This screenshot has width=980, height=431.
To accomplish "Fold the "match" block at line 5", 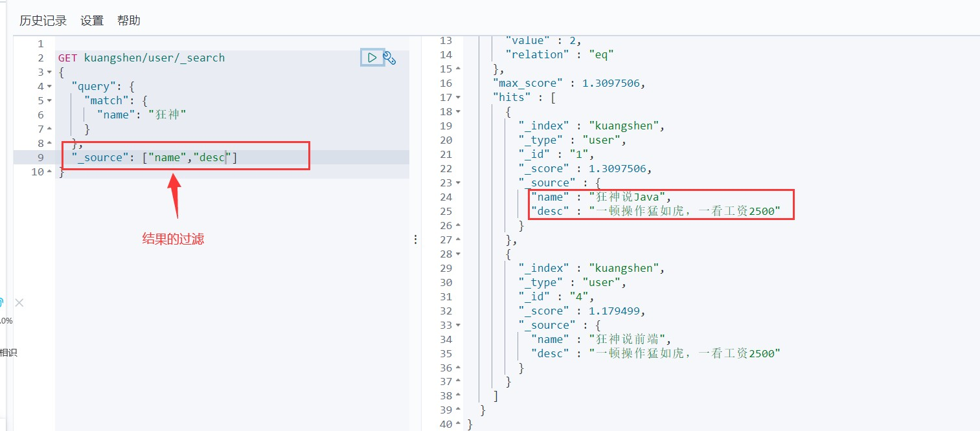I will pos(49,101).
